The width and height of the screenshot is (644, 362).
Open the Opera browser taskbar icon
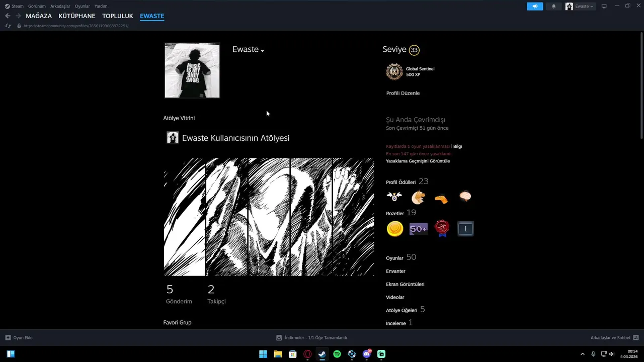click(307, 354)
